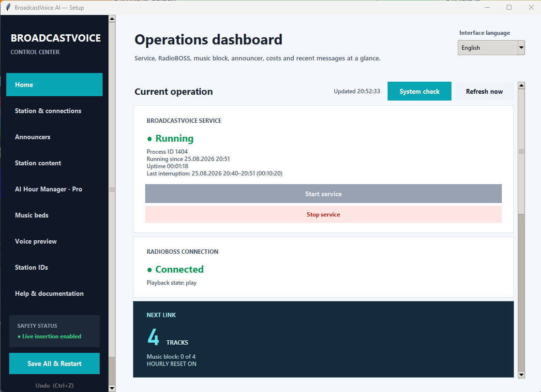The width and height of the screenshot is (541, 392).
Task: Click dashboard scrollbar down arrow
Action: (x=521, y=375)
